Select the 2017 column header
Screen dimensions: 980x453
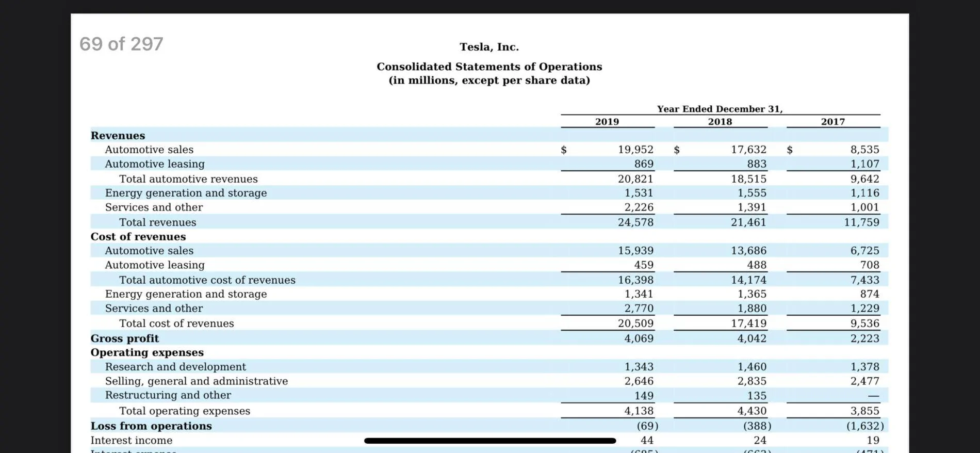(833, 122)
